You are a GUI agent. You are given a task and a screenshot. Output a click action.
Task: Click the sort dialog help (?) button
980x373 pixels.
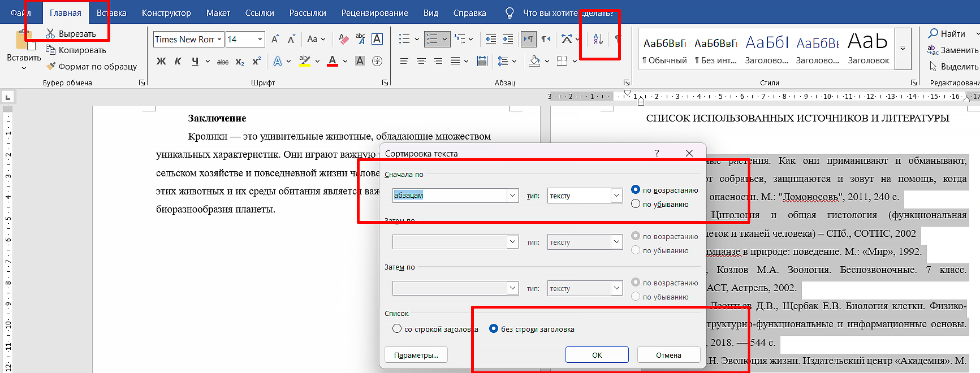click(x=657, y=153)
